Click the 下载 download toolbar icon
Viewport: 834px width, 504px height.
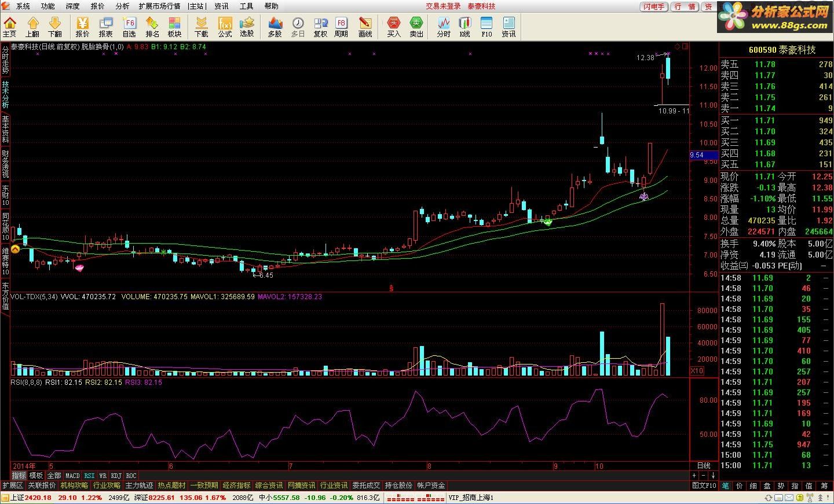pos(201,27)
